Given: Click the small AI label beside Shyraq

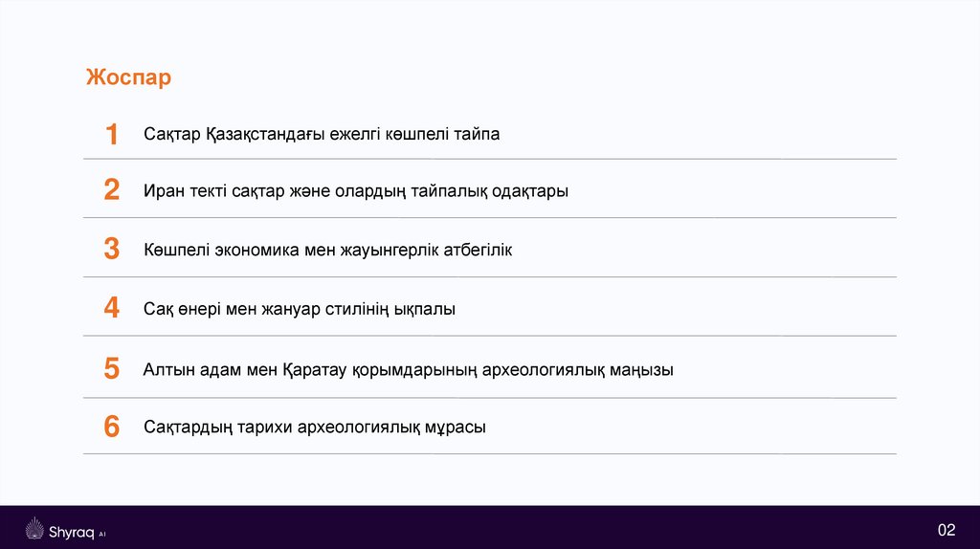Looking at the screenshot, I should [x=102, y=534].
